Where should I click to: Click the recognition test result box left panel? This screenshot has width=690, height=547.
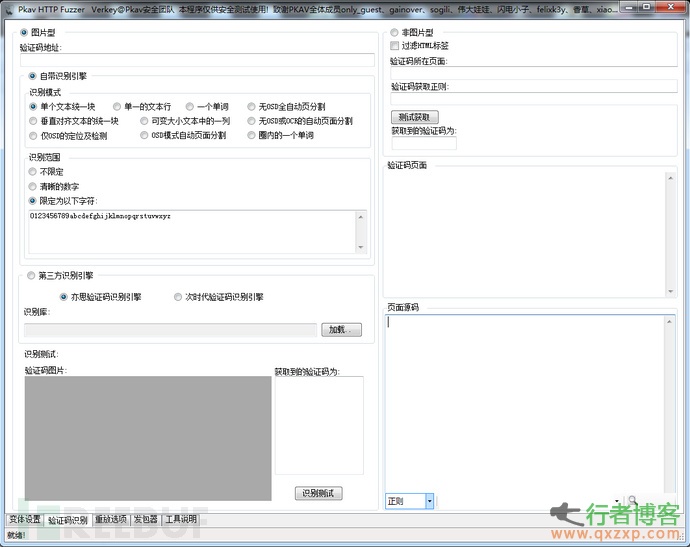pos(319,425)
